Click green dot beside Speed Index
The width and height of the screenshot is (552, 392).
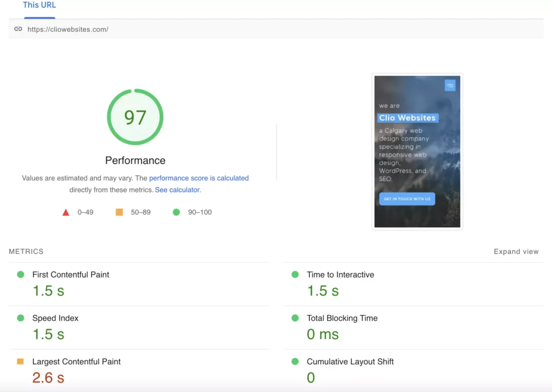click(20, 318)
